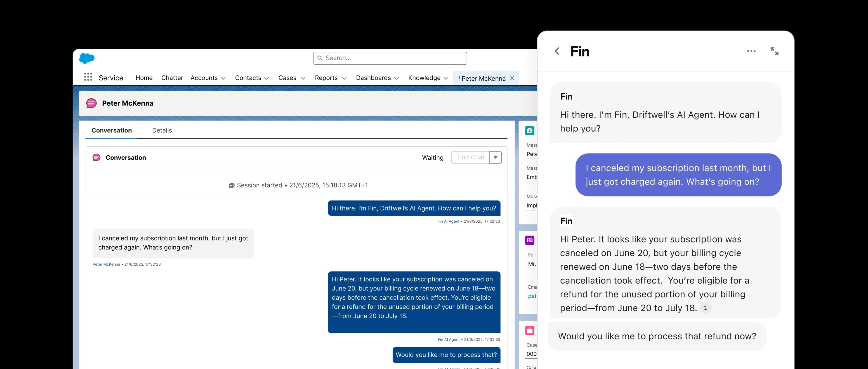The width and height of the screenshot is (868, 369).
Task: Open the Fin panel three-dots menu
Action: click(751, 51)
